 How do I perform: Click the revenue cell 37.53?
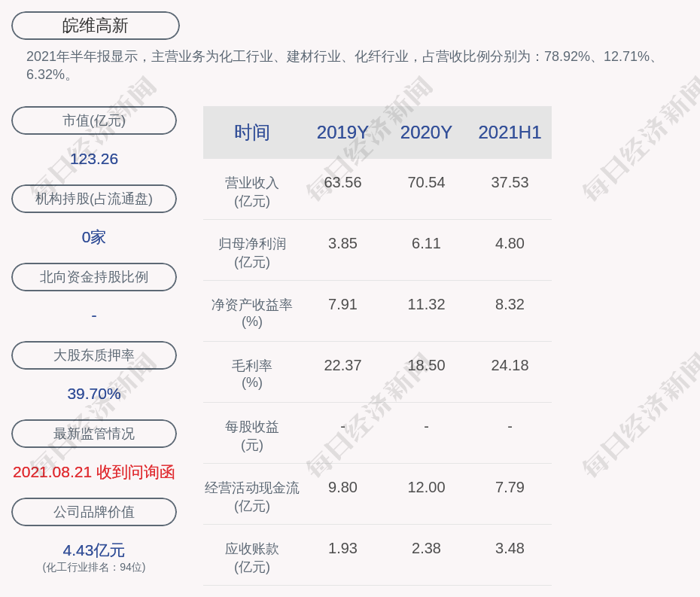tap(510, 183)
